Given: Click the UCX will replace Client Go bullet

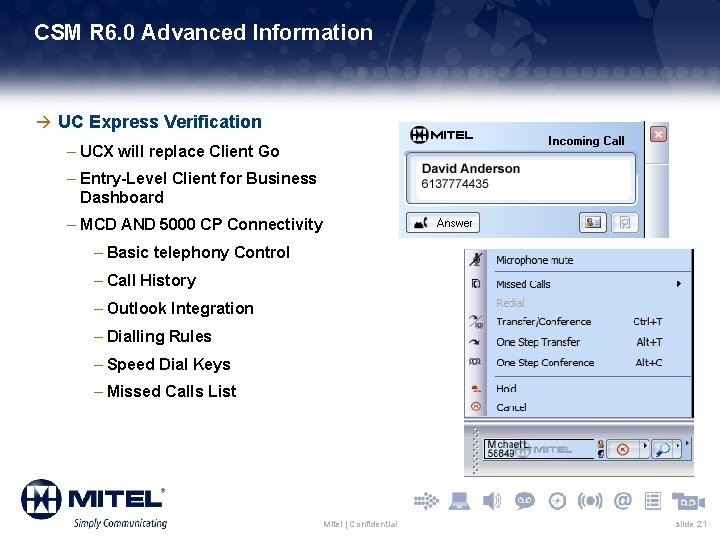Looking at the screenshot, I should [x=180, y=151].
